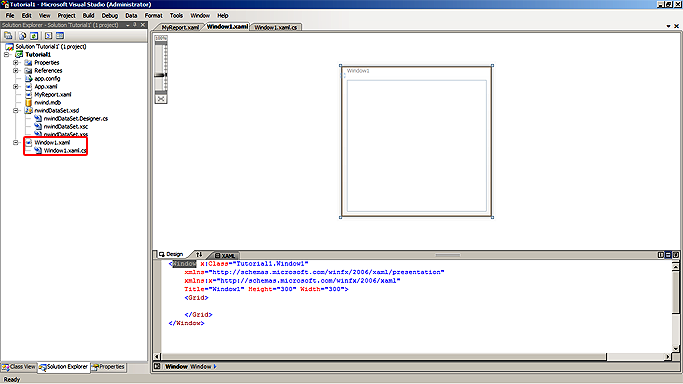Click the Window breadcrumb in the tag navigator

[201, 367]
